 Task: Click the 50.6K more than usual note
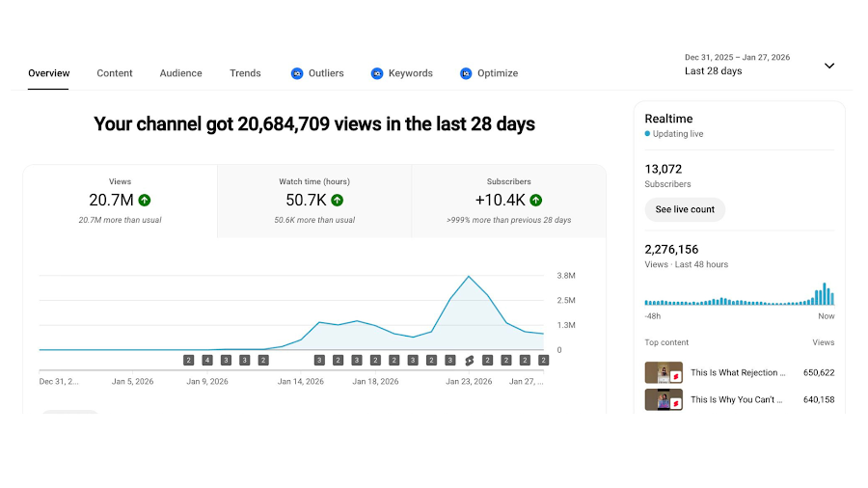pyautogui.click(x=314, y=220)
